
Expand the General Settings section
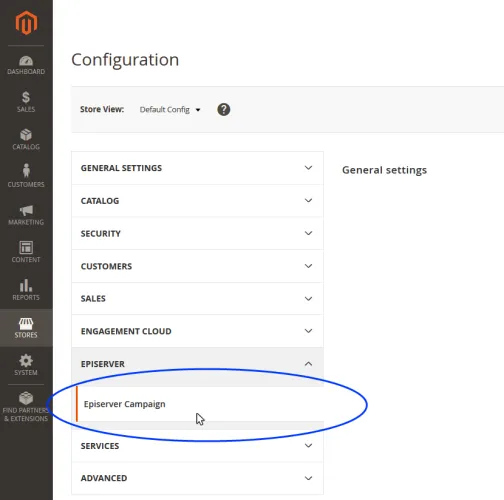coord(197,168)
